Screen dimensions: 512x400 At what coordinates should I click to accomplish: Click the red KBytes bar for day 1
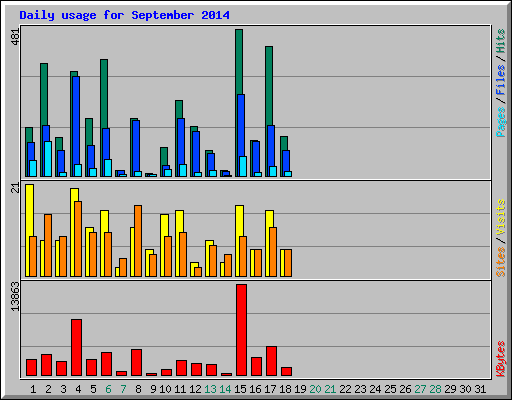click(31, 368)
